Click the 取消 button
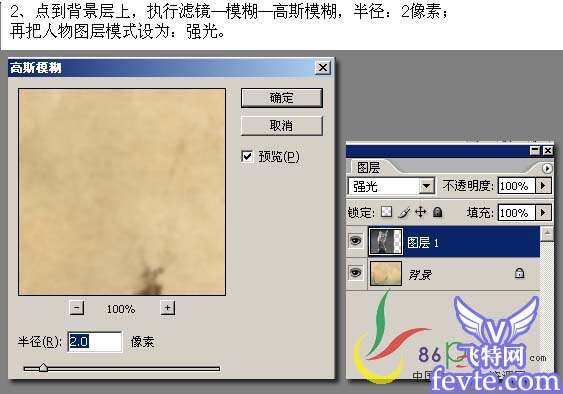The image size is (563, 394). pos(282,125)
